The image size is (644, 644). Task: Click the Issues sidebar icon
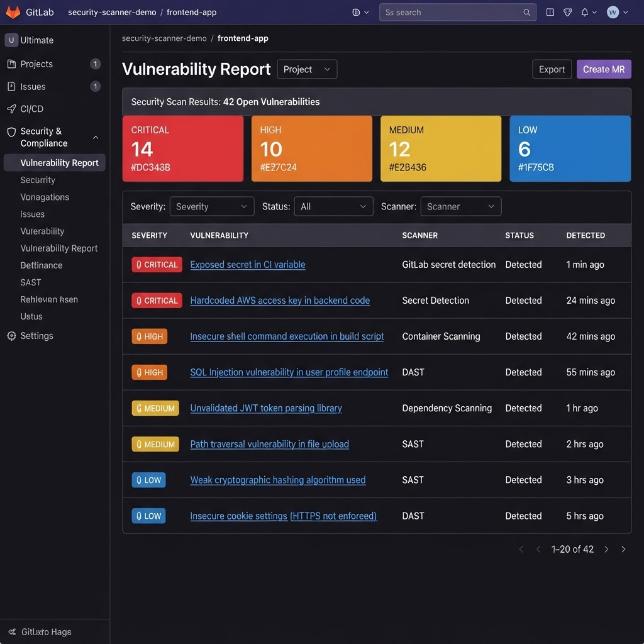(x=11, y=86)
